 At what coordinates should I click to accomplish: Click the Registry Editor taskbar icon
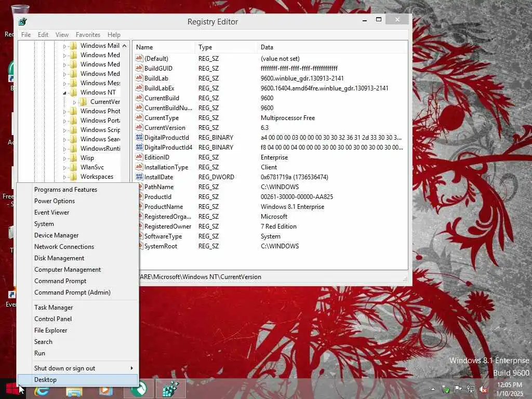click(x=170, y=389)
